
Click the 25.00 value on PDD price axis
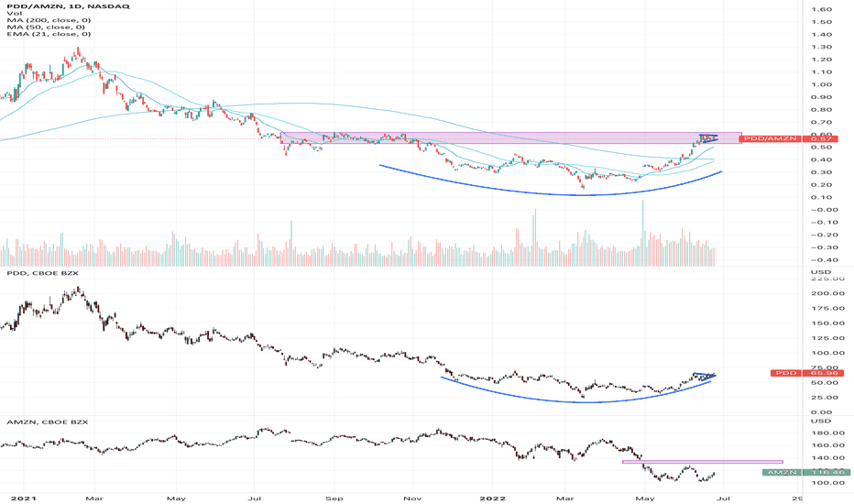point(825,397)
